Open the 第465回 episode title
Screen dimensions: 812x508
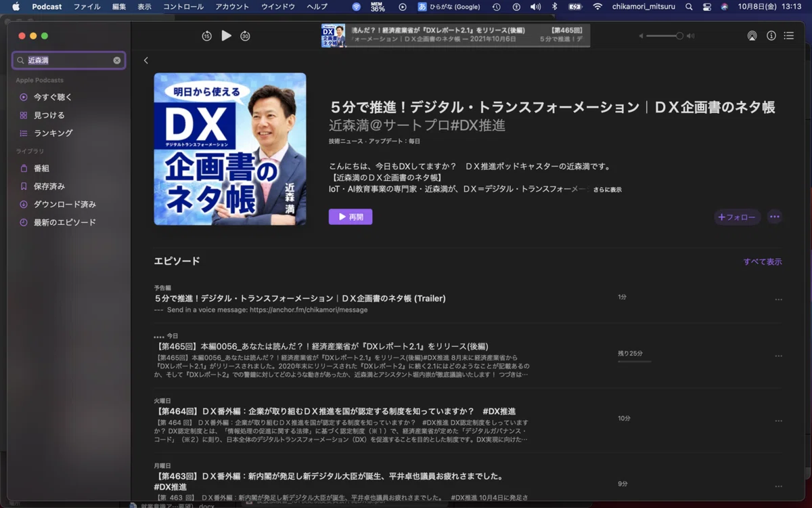[x=321, y=346]
